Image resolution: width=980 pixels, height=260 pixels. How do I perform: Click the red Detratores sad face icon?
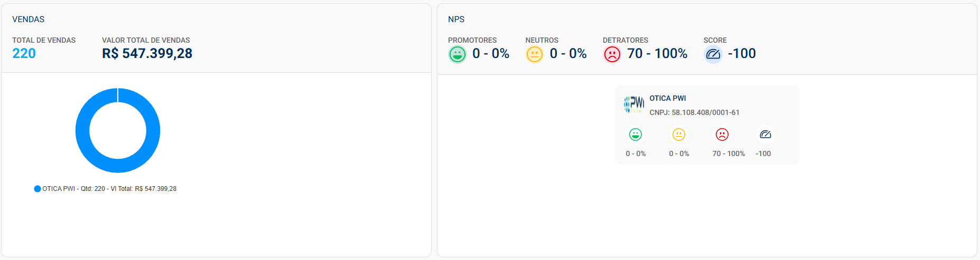click(612, 54)
